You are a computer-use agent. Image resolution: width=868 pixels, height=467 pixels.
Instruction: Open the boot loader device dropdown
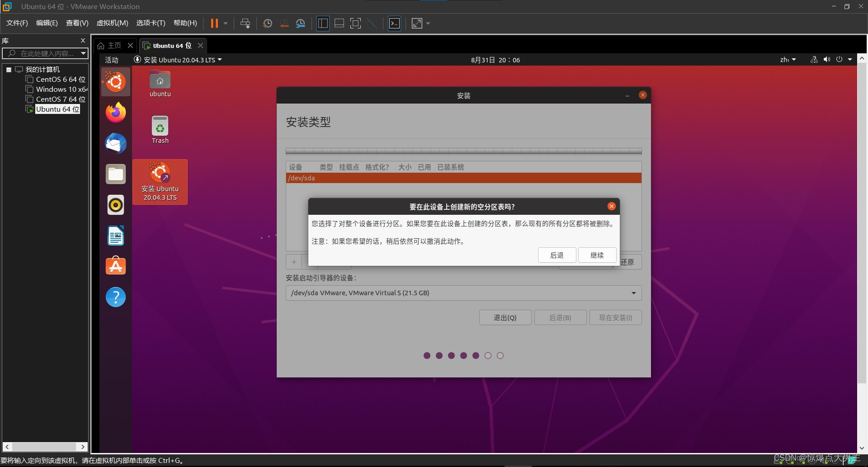(x=463, y=293)
